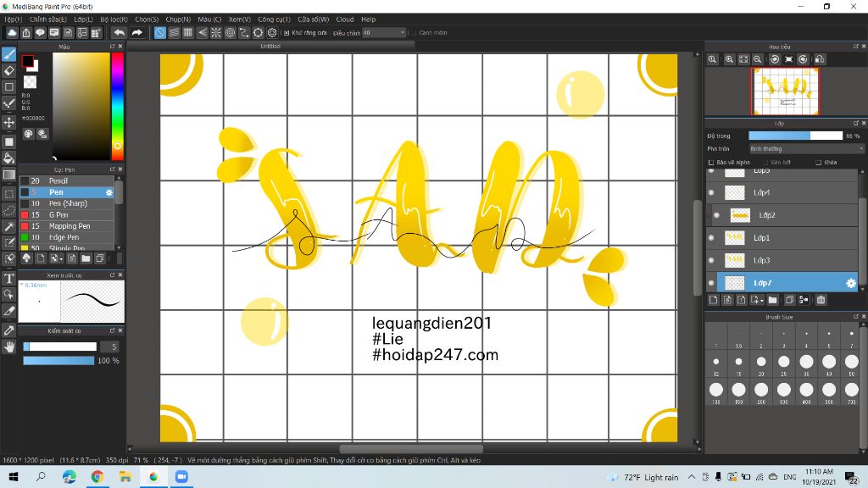
Task: Open the Help menu
Action: [369, 19]
